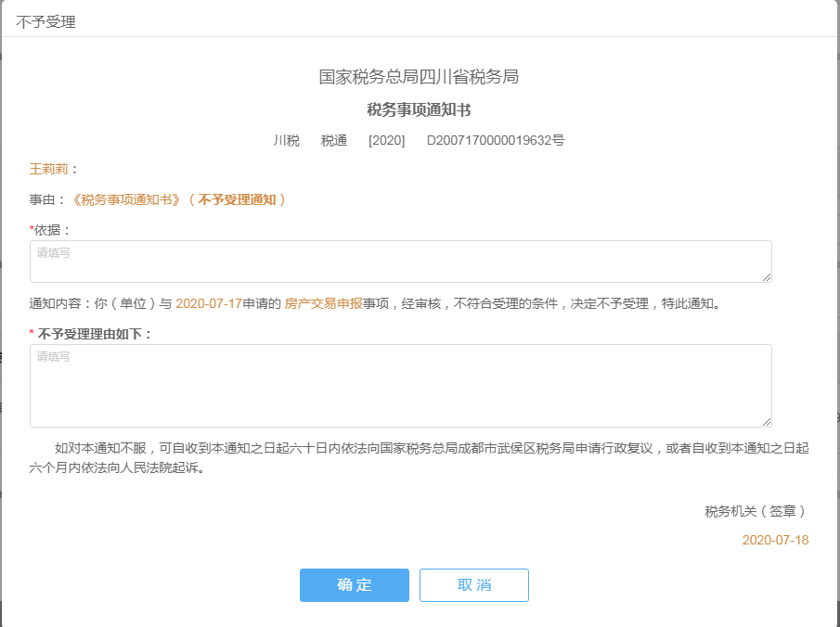
Task: Select the application date 2020-07-17
Action: click(x=209, y=303)
